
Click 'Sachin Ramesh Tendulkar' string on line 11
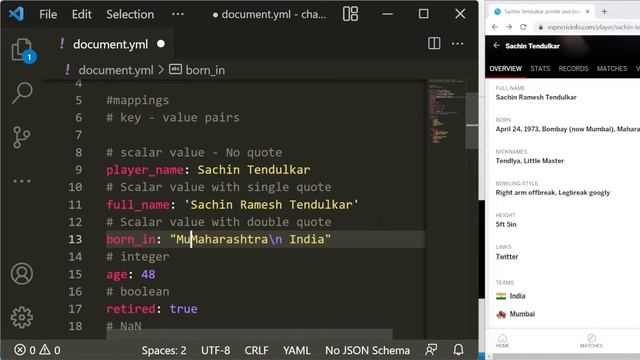(271, 204)
